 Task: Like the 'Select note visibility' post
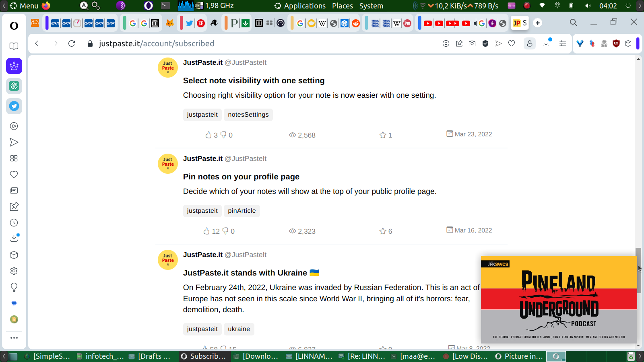tap(208, 135)
